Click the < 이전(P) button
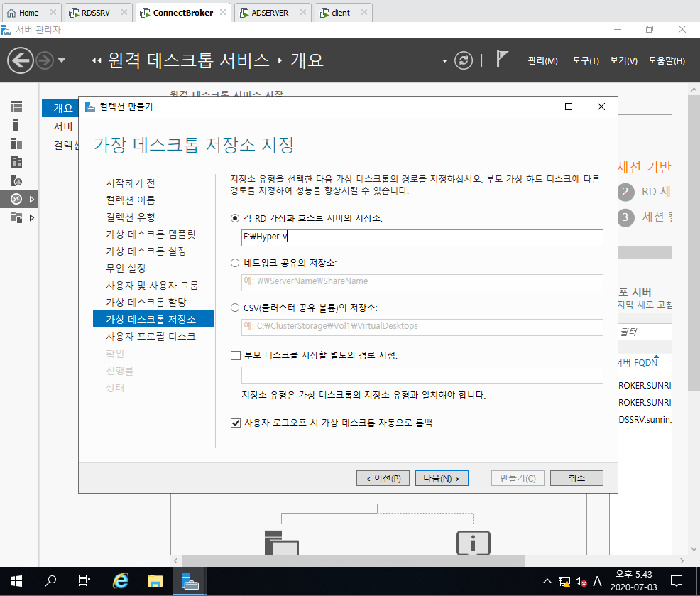This screenshot has width=700, height=596. [x=383, y=478]
